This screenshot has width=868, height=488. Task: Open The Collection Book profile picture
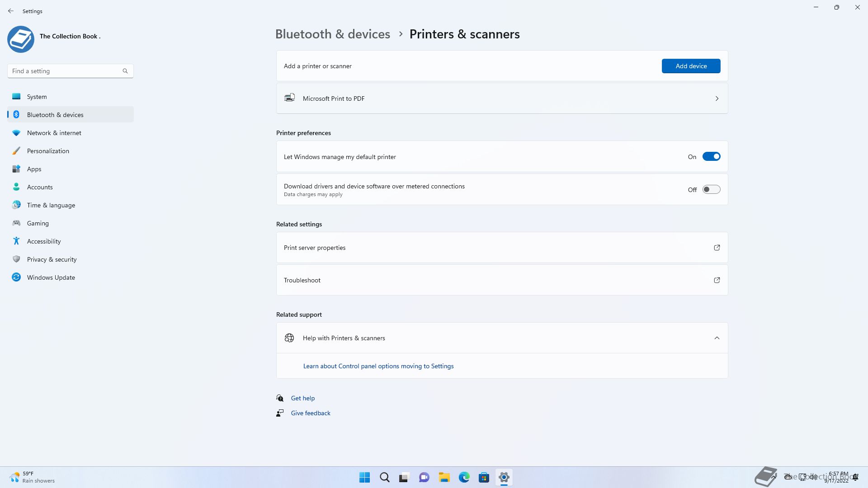[21, 39]
